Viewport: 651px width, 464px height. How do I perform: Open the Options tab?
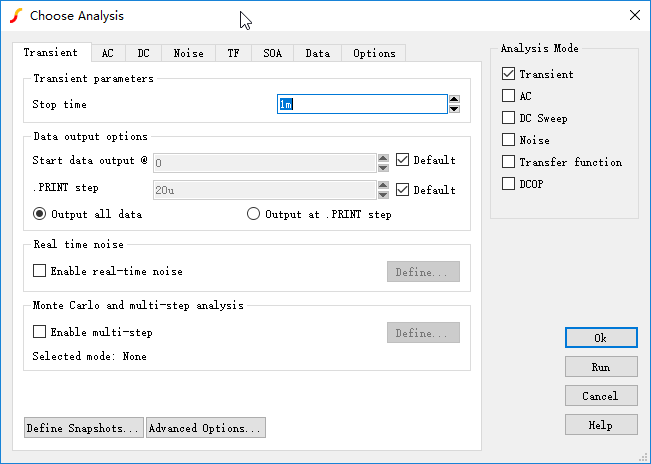374,53
